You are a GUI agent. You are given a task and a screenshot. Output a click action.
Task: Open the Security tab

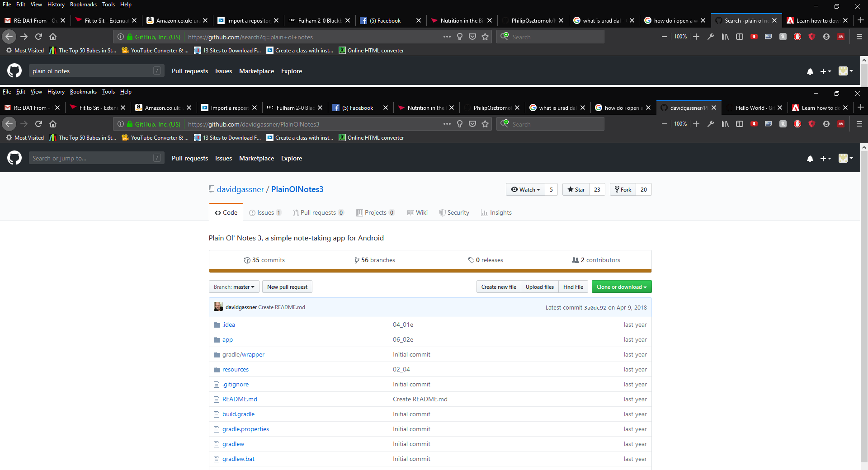pyautogui.click(x=454, y=212)
